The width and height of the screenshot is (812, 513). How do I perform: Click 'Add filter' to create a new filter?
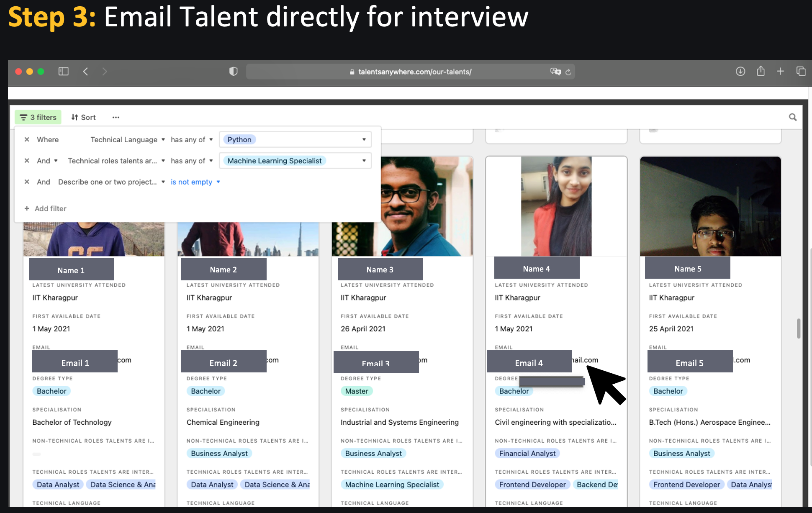pos(45,208)
